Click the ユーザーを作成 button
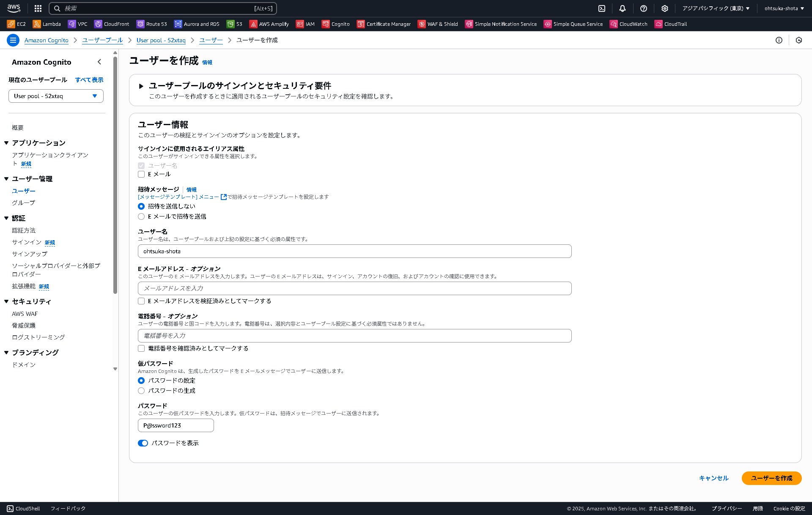 [771, 478]
